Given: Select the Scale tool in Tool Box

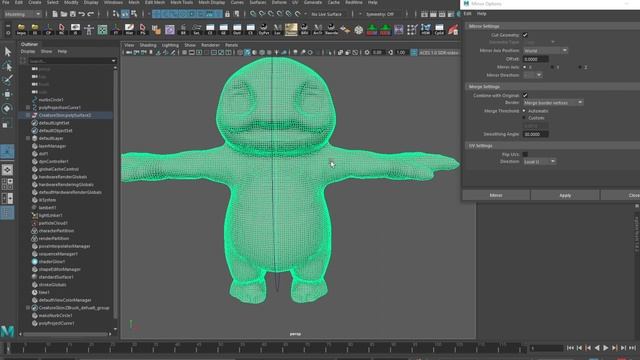Looking at the screenshot, I should pyautogui.click(x=7, y=123).
